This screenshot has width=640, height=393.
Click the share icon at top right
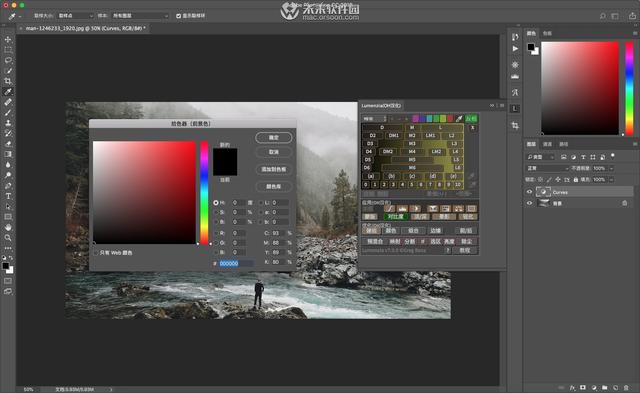(x=632, y=16)
